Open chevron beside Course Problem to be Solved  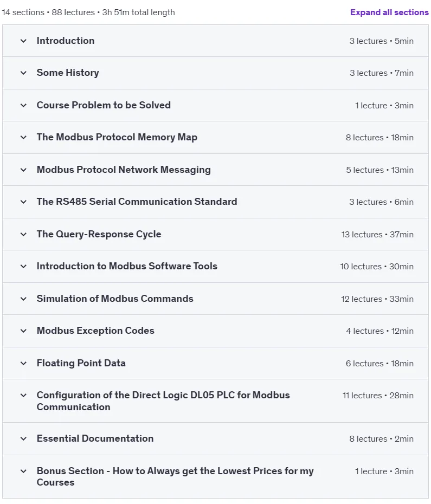pos(23,106)
